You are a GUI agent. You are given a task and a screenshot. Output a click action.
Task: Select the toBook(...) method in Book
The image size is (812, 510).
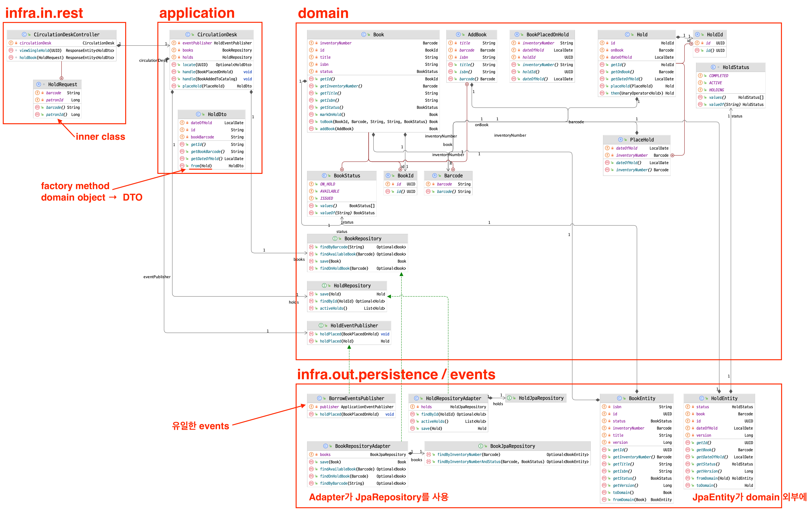pos(373,122)
